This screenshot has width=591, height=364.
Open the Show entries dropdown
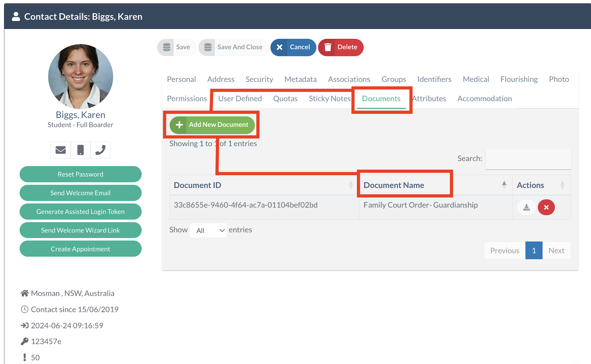point(208,230)
